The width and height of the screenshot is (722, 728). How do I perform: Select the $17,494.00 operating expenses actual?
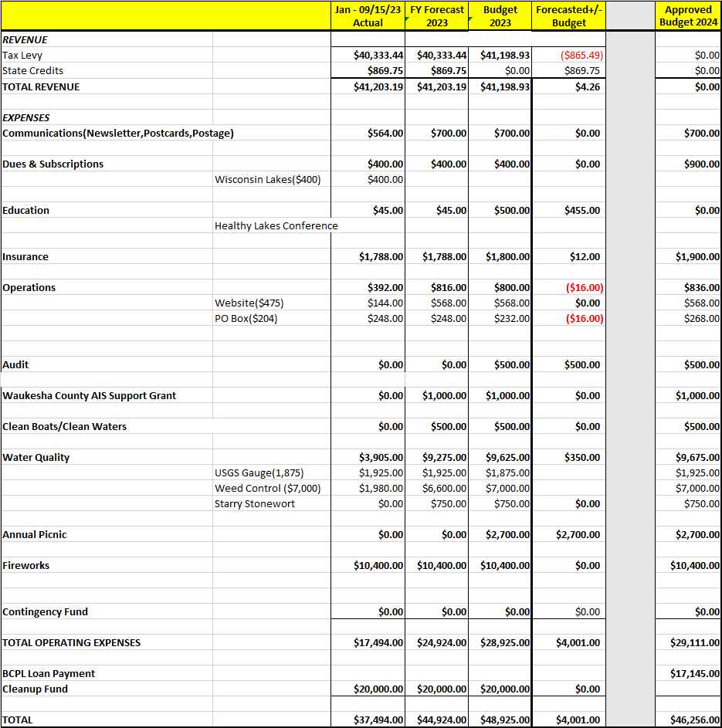[x=378, y=642]
